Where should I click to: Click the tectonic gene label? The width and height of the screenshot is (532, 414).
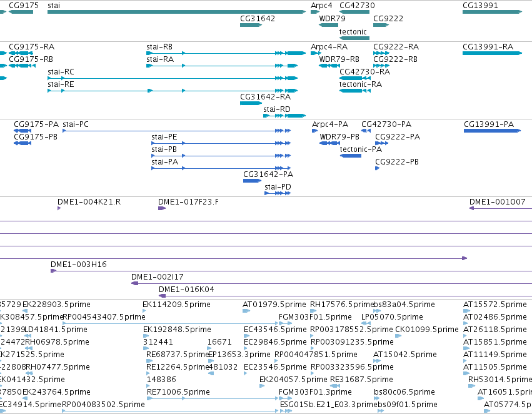(353, 31)
